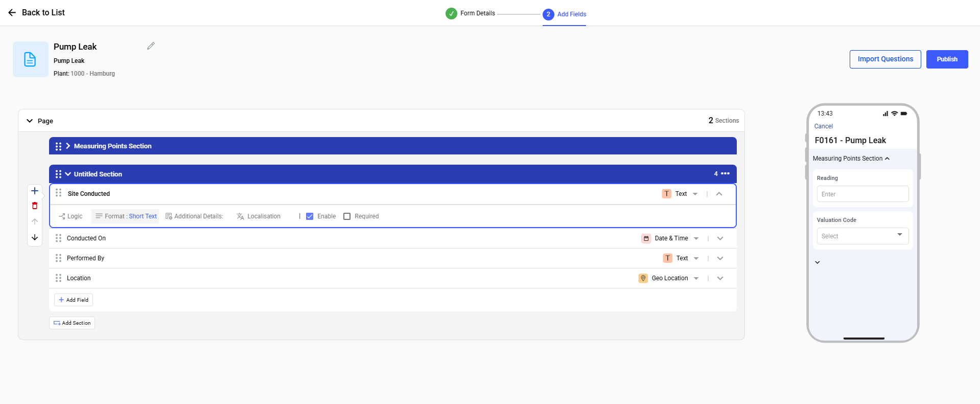Open the Date & Time field type dropdown
Image resolution: width=980 pixels, height=404 pixels.
pyautogui.click(x=696, y=238)
